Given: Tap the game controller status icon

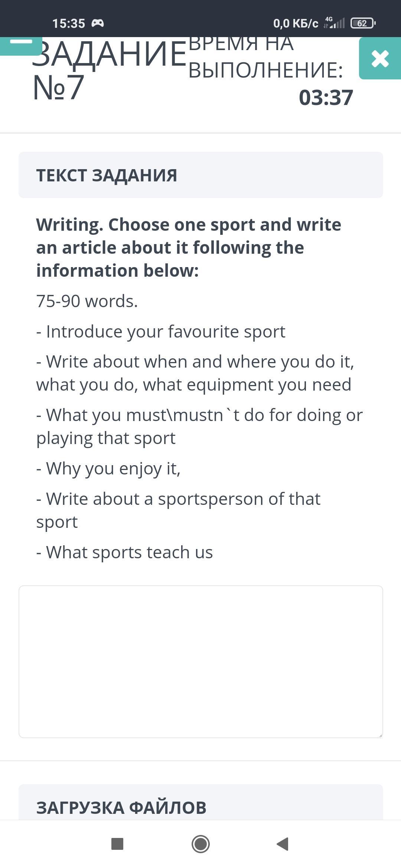Looking at the screenshot, I should [x=98, y=23].
